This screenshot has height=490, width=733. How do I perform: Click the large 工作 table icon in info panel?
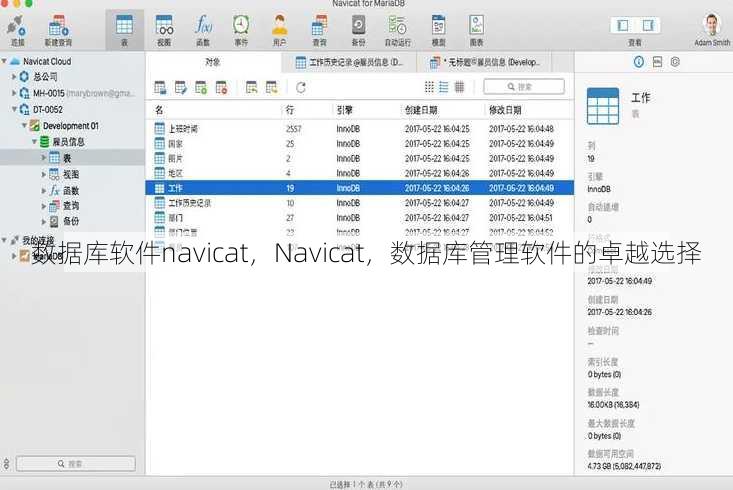click(x=603, y=106)
